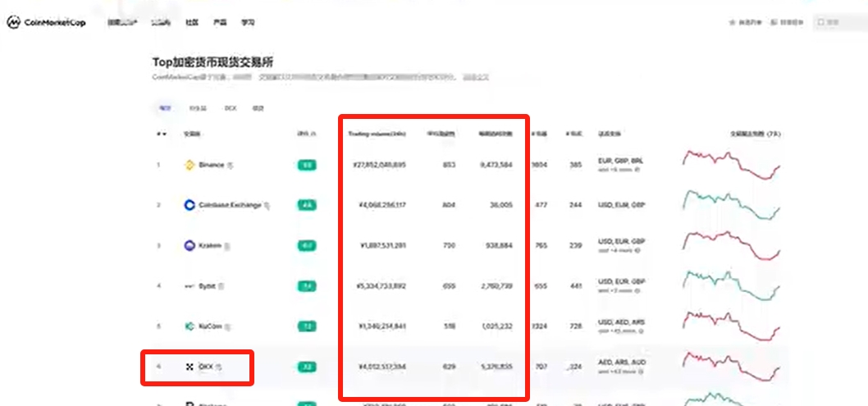Open KuCoin 7-day volume sparkline chart
Viewport: 868px width, 406px height.
tap(731, 326)
